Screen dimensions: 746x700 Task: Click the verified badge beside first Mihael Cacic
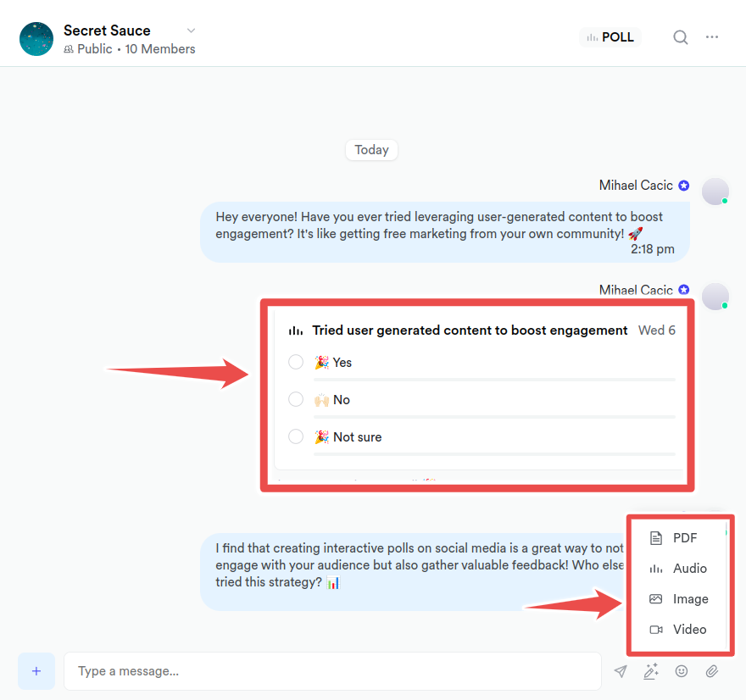(683, 186)
